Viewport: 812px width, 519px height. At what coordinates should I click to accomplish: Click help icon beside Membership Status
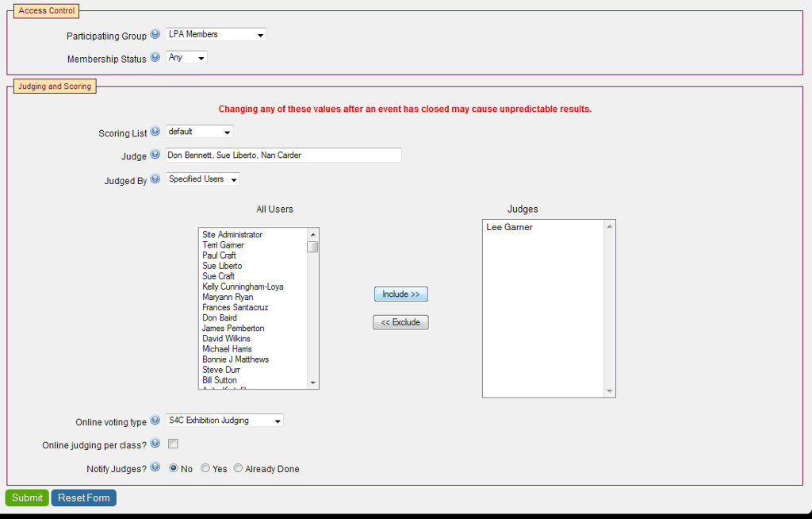pos(155,58)
